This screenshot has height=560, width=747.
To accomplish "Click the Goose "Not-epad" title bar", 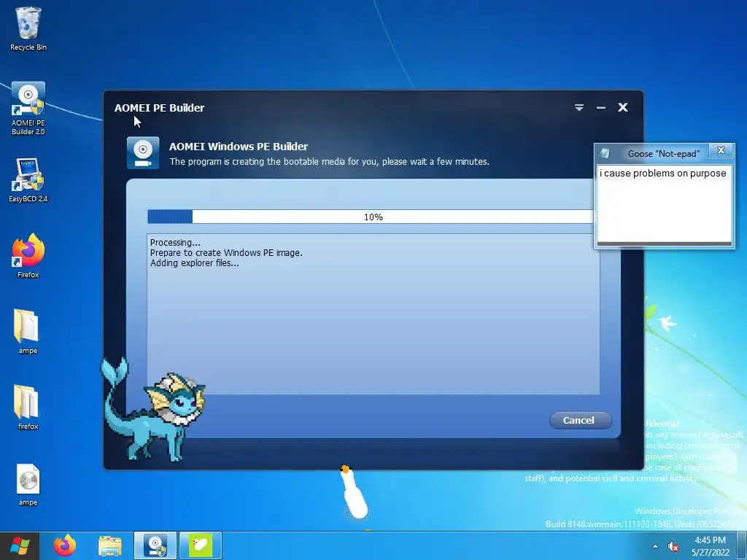I will tap(663, 153).
